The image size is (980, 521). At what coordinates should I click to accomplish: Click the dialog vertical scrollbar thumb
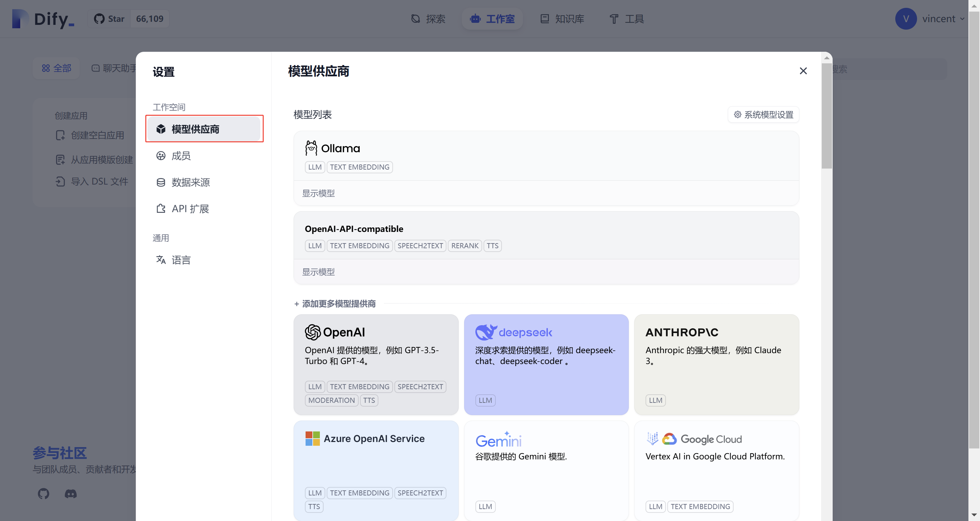coord(826,115)
